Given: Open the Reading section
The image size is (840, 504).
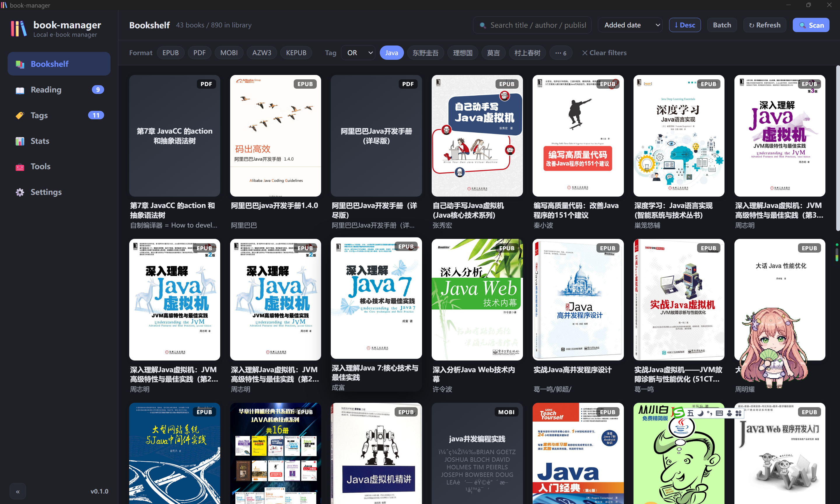Looking at the screenshot, I should click(59, 90).
